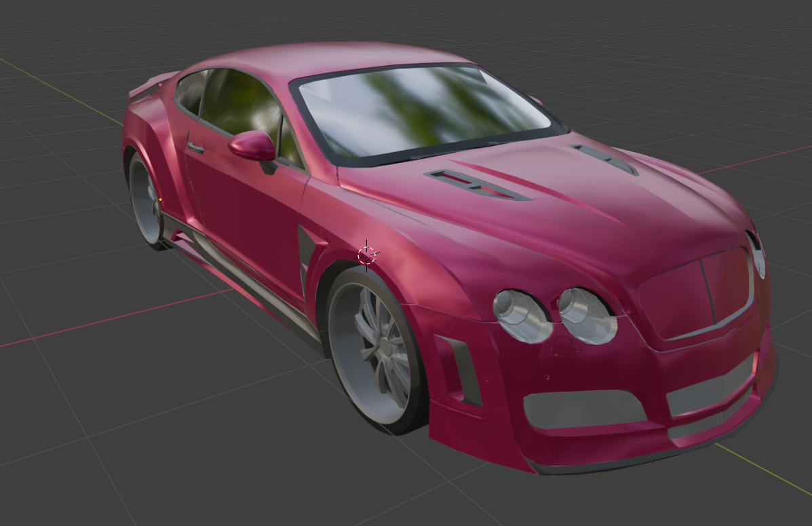Select the pink side mirror
The height and width of the screenshot is (526, 812).
coord(253,146)
